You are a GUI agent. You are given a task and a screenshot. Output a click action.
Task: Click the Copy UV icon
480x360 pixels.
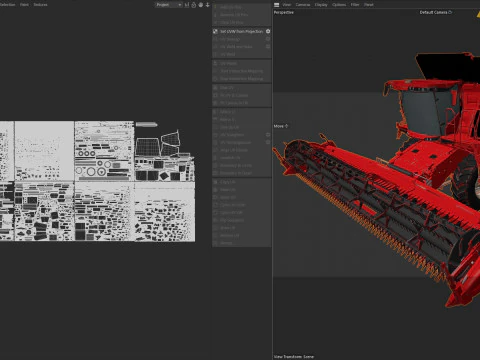coord(215,182)
